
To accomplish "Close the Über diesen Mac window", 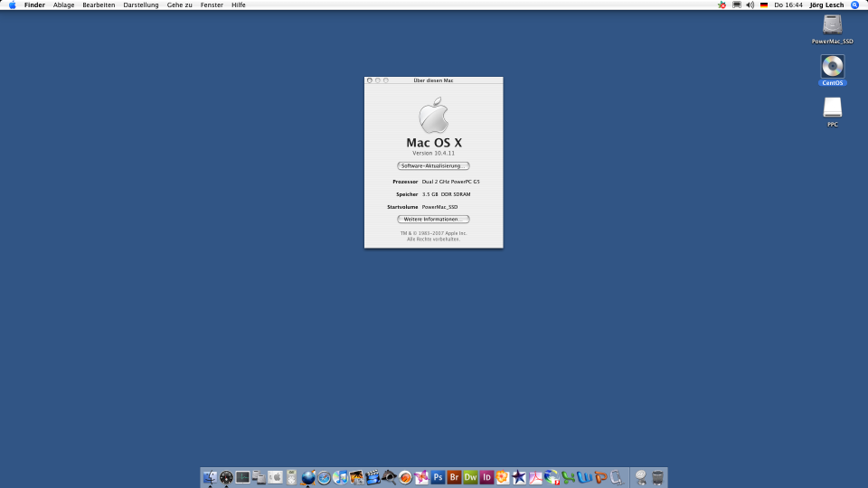I will coord(370,80).
